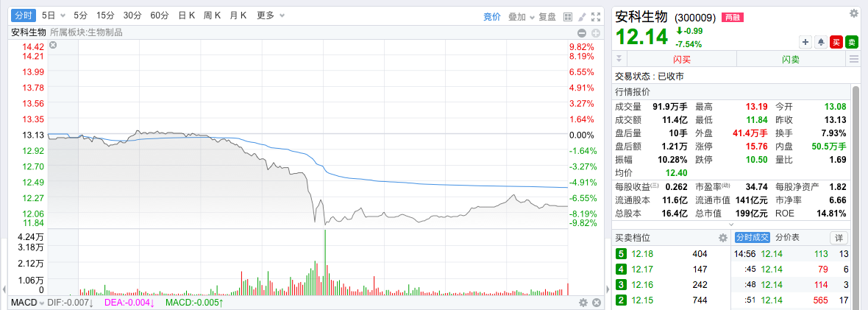Click the 涨停 15.76 value
Screen dimensions: 868x310
click(756, 147)
